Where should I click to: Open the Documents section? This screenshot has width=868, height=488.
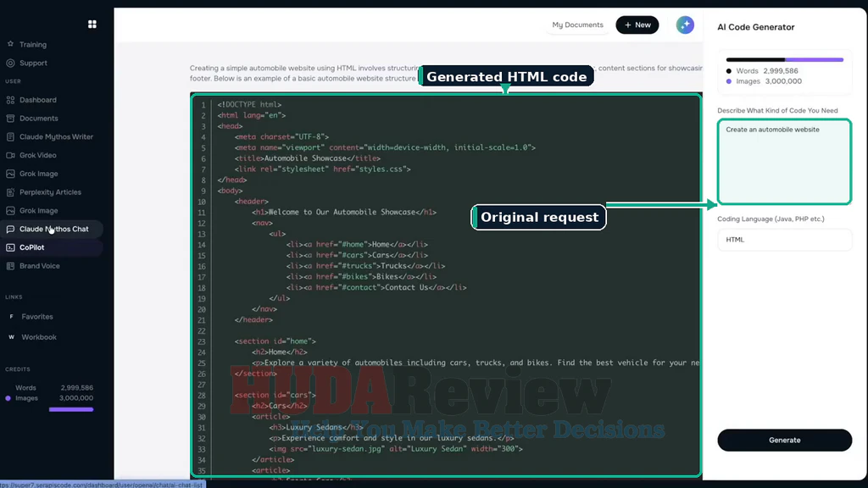click(39, 119)
